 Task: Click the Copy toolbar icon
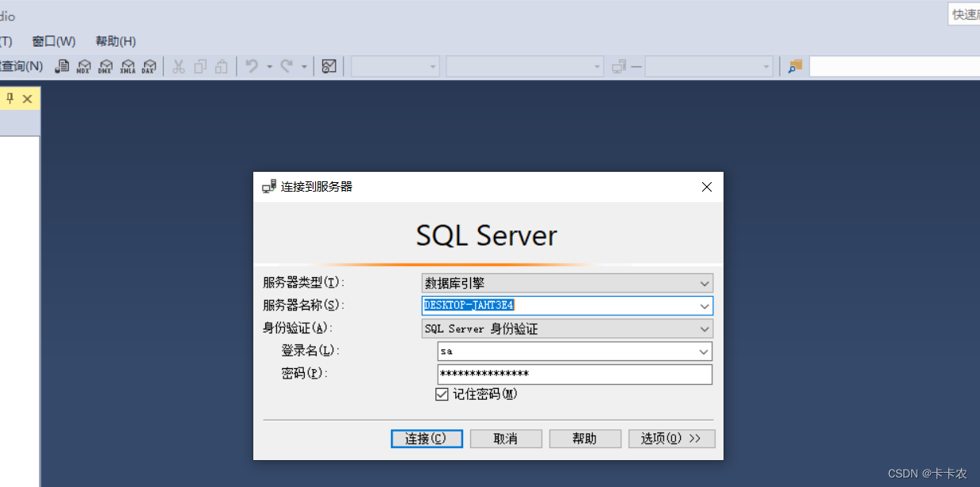click(x=200, y=67)
